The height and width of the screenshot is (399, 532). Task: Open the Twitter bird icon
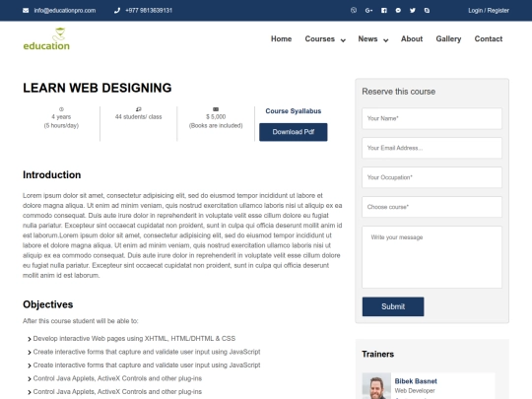click(412, 11)
